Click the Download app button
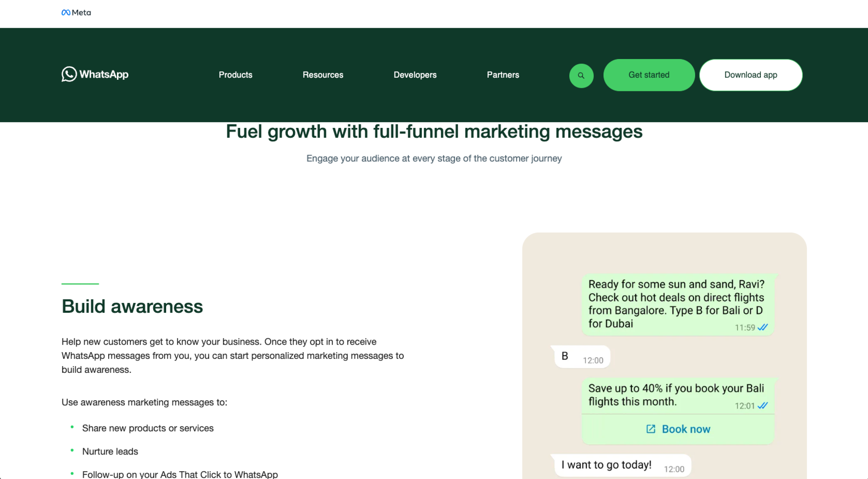 pyautogui.click(x=750, y=75)
